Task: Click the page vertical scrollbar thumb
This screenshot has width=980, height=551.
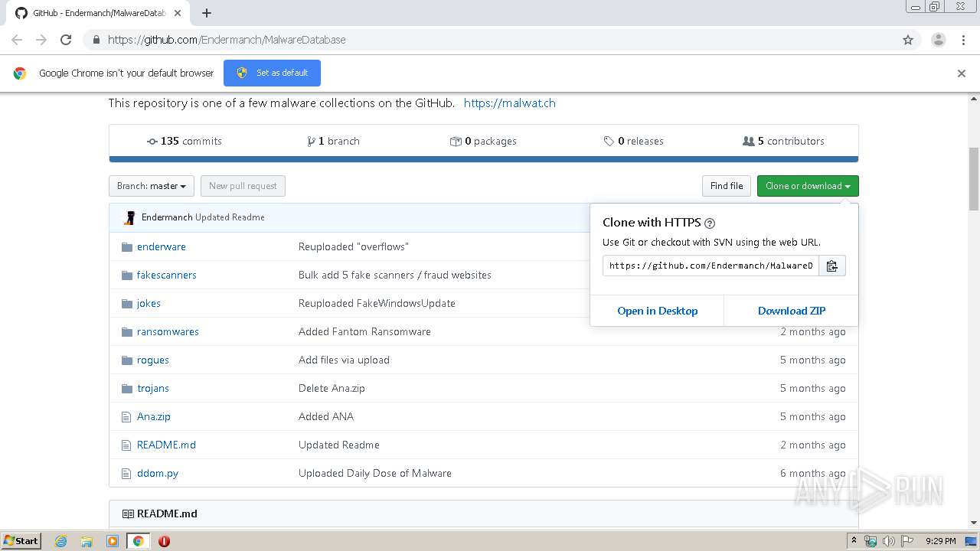Action: [x=974, y=178]
